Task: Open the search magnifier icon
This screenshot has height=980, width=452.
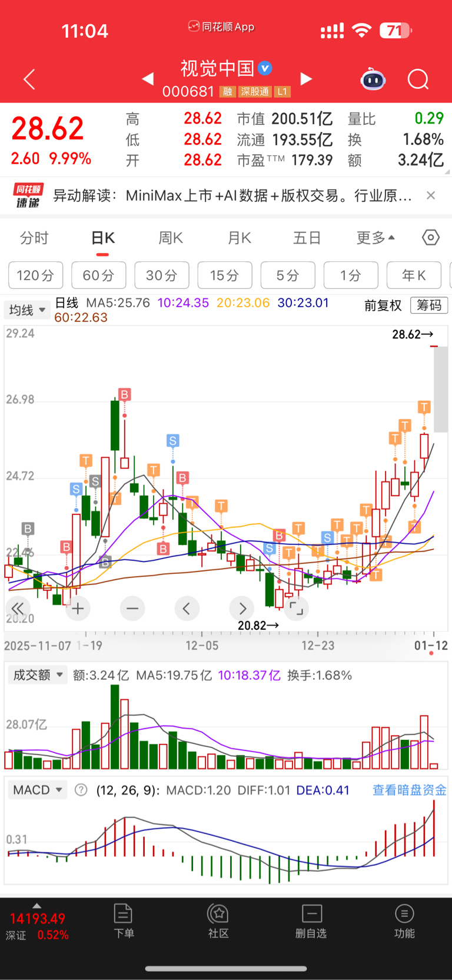Action: coord(418,79)
